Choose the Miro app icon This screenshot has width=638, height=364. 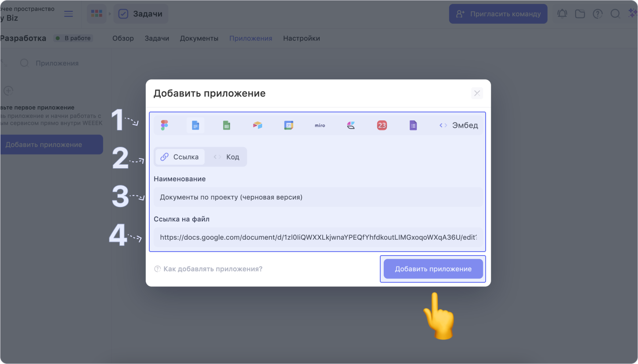tap(320, 126)
